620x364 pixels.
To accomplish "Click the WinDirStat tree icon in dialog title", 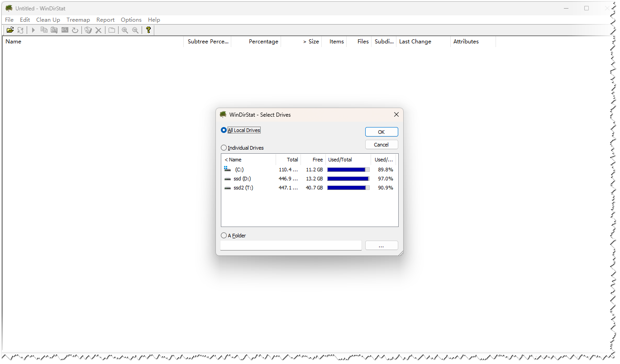I will (223, 114).
